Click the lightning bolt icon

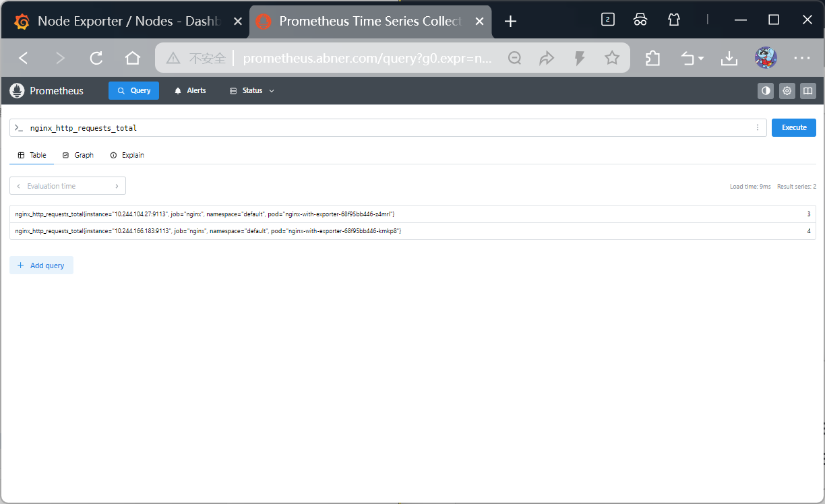pyautogui.click(x=579, y=59)
